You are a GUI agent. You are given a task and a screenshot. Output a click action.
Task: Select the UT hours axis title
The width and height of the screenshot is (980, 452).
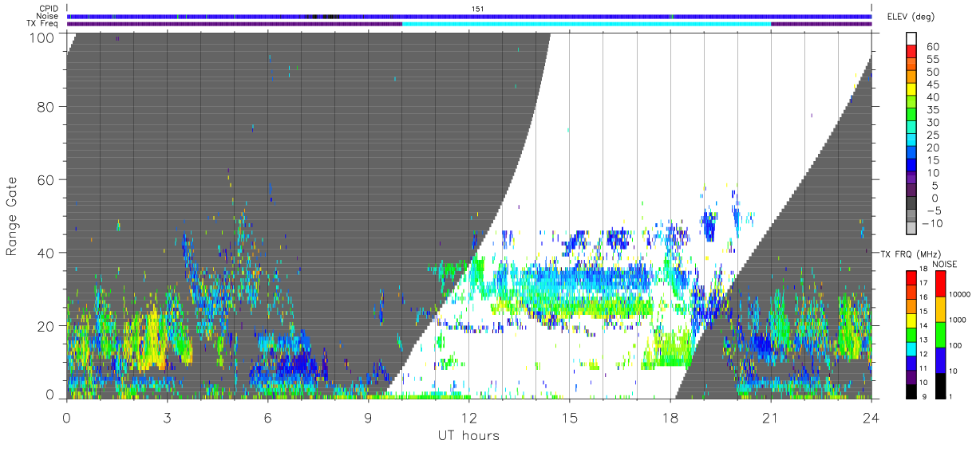(x=468, y=435)
